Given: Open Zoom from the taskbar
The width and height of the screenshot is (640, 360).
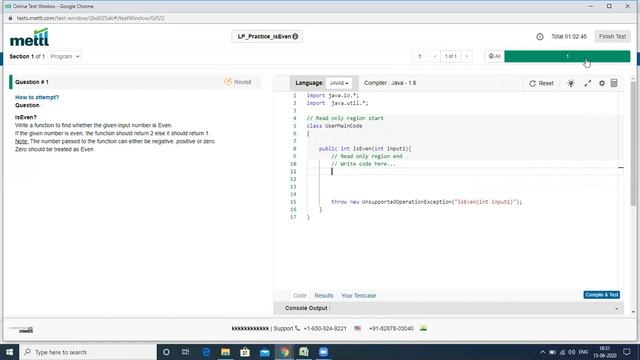Looking at the screenshot, I should [323, 352].
